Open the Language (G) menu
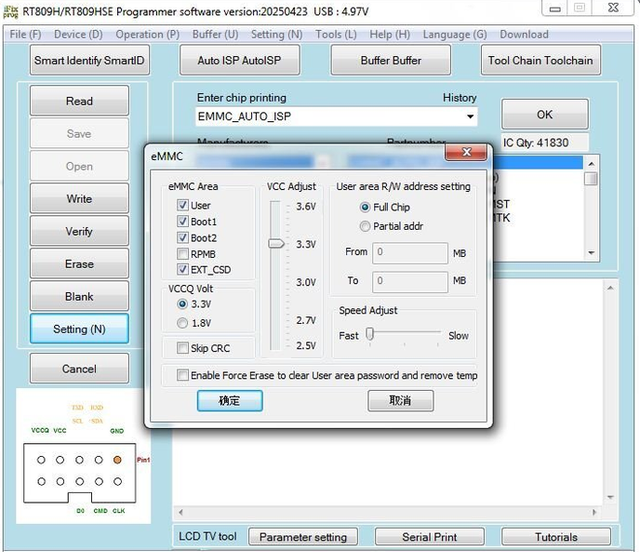The height and width of the screenshot is (552, 640). [x=455, y=34]
